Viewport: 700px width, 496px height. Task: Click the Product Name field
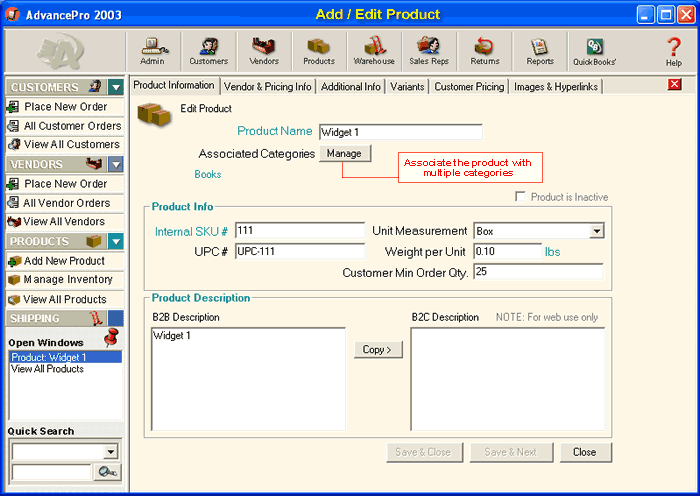(401, 132)
